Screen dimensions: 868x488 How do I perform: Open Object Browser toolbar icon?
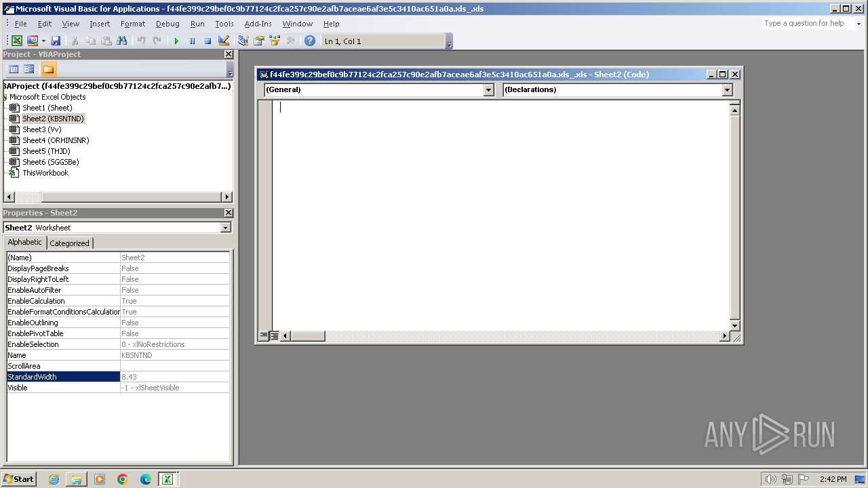coord(274,41)
